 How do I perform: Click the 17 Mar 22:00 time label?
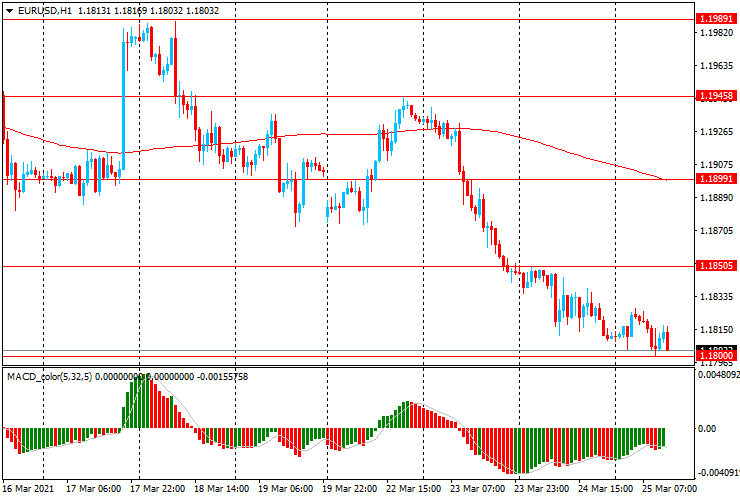[x=158, y=490]
